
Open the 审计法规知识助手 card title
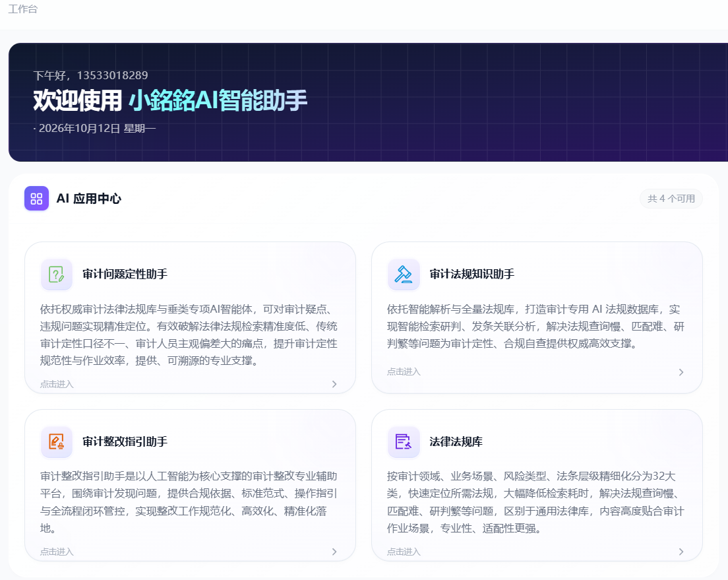471,274
